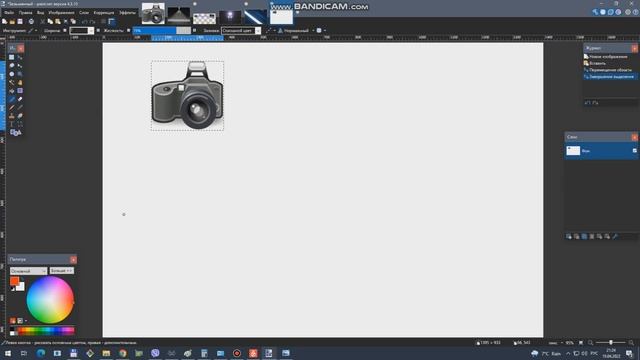
Task: Click the New image toolbar icon
Action: (4, 21)
